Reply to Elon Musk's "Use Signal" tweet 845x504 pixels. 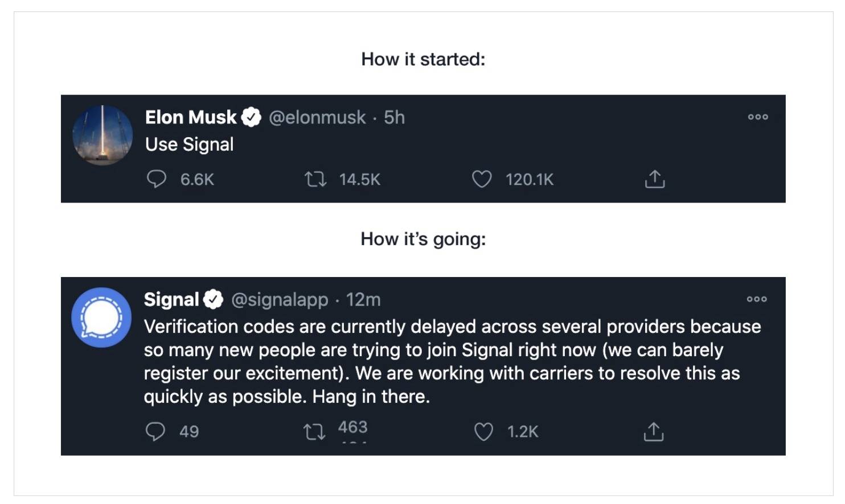[157, 179]
